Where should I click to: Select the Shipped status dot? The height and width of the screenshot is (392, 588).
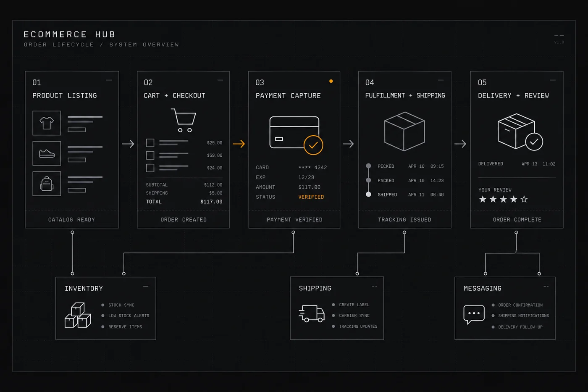click(368, 195)
